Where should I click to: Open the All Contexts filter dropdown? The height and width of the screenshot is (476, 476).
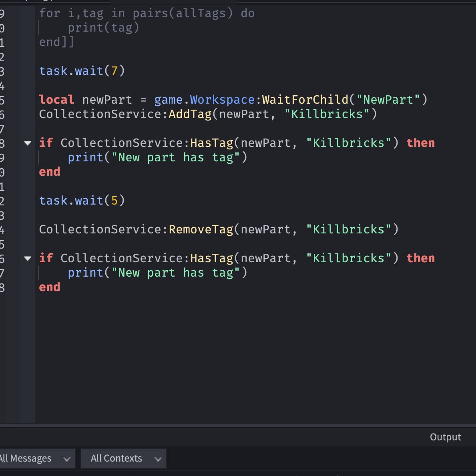(x=124, y=458)
